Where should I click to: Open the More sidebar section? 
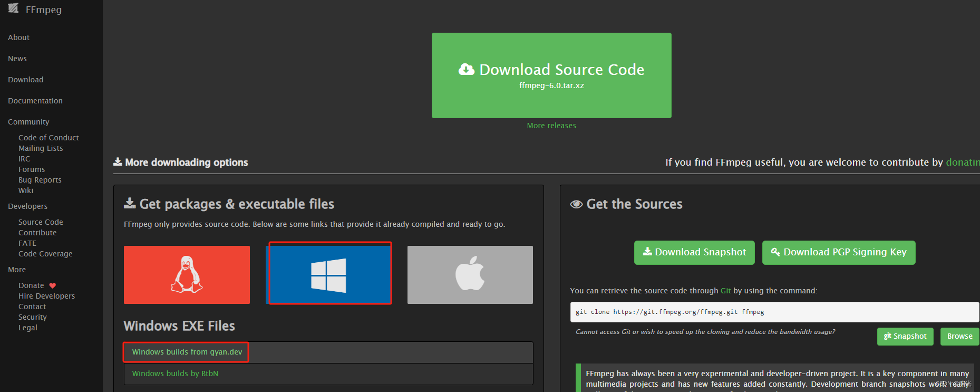pyautogui.click(x=17, y=270)
